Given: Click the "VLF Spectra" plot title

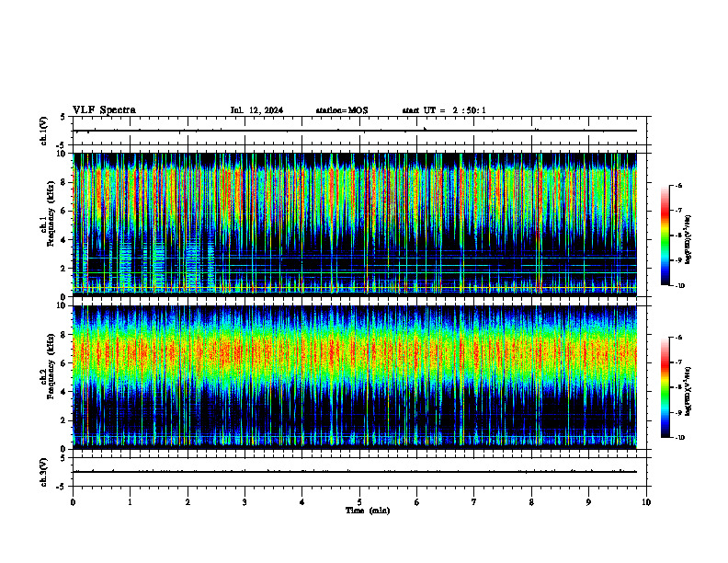Looking at the screenshot, I should [104, 110].
